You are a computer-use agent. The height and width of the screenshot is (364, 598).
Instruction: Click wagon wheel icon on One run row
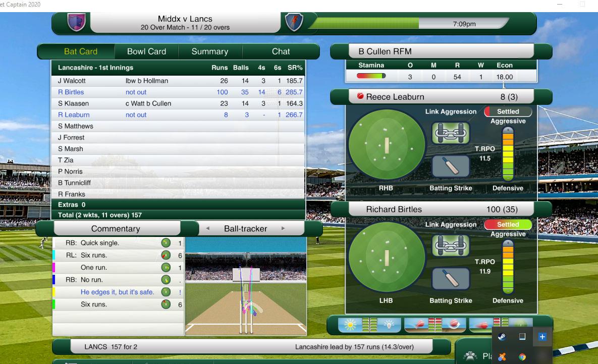(166, 268)
